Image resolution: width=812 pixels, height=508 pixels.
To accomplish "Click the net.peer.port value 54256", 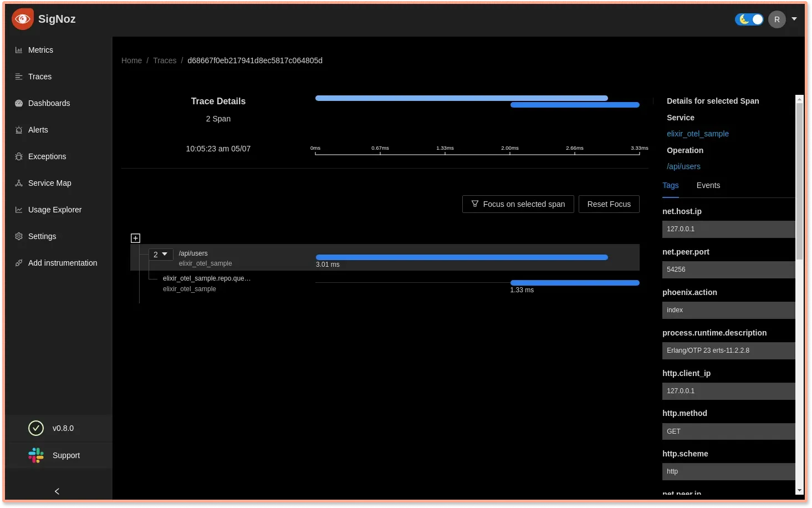I will [x=729, y=270].
